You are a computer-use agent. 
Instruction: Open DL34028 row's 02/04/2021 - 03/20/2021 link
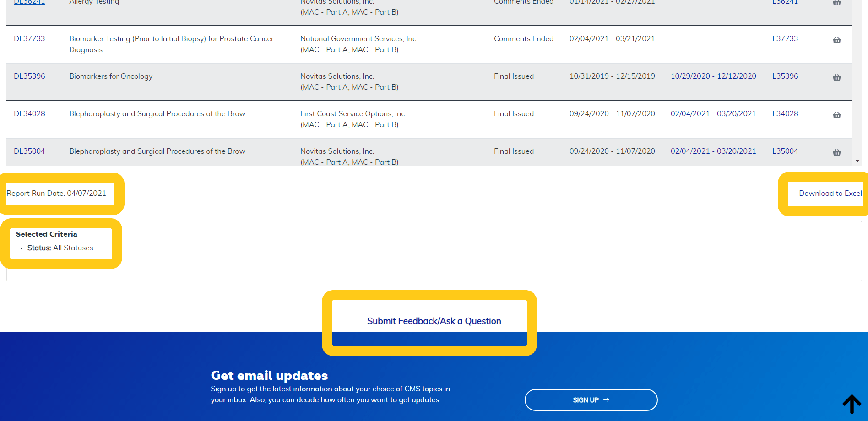(713, 114)
